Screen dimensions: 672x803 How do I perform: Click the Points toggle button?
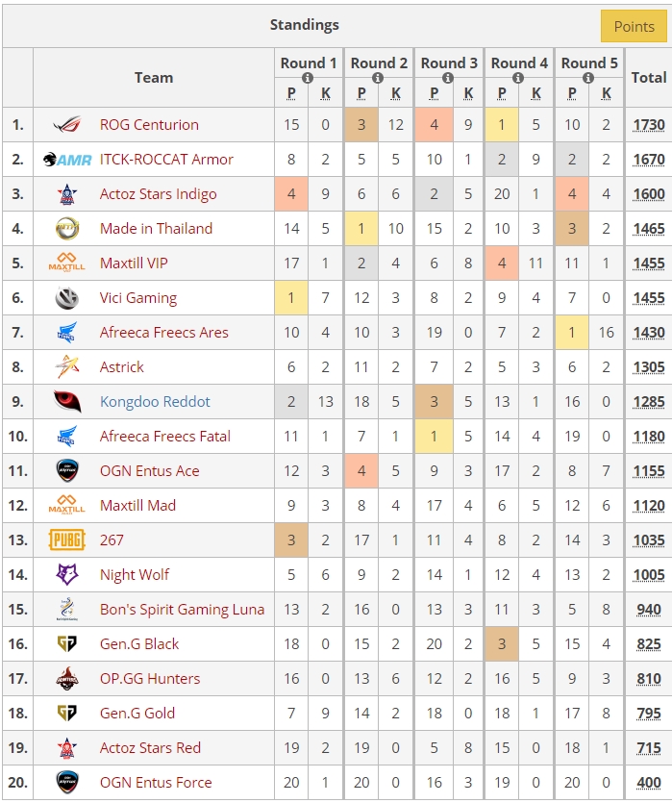point(634,26)
